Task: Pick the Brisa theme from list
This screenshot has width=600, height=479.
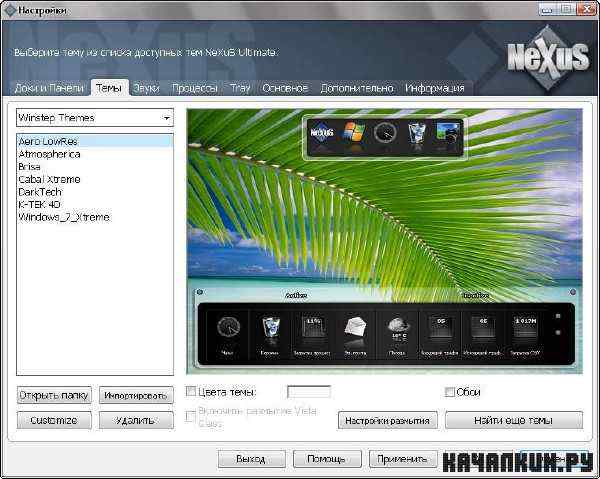Action: [x=95, y=166]
